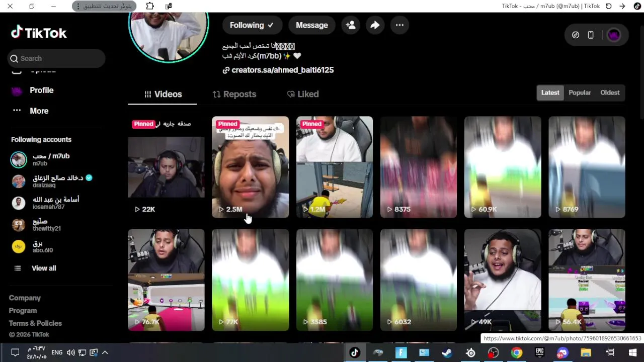Select the Latest sort option

pyautogui.click(x=550, y=93)
